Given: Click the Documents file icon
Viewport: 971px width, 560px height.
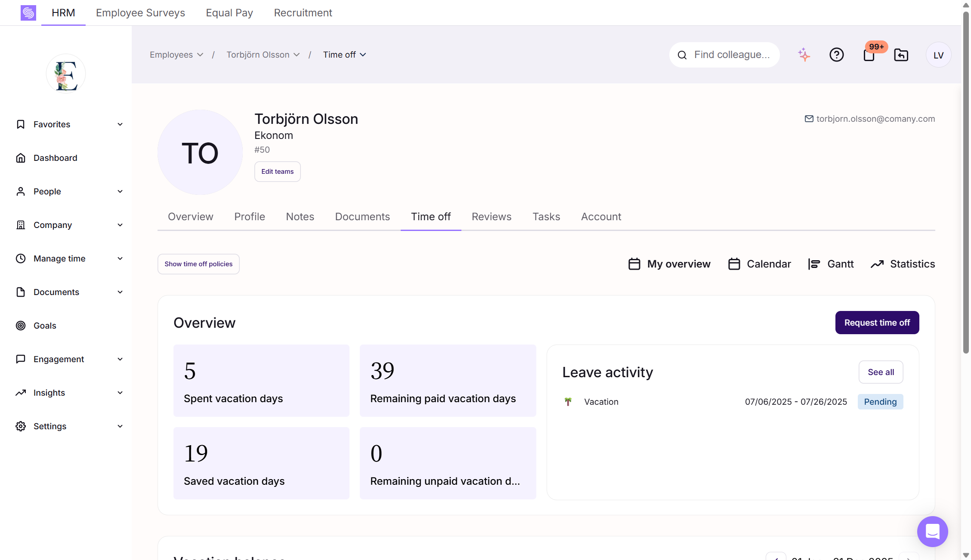Looking at the screenshot, I should [21, 292].
